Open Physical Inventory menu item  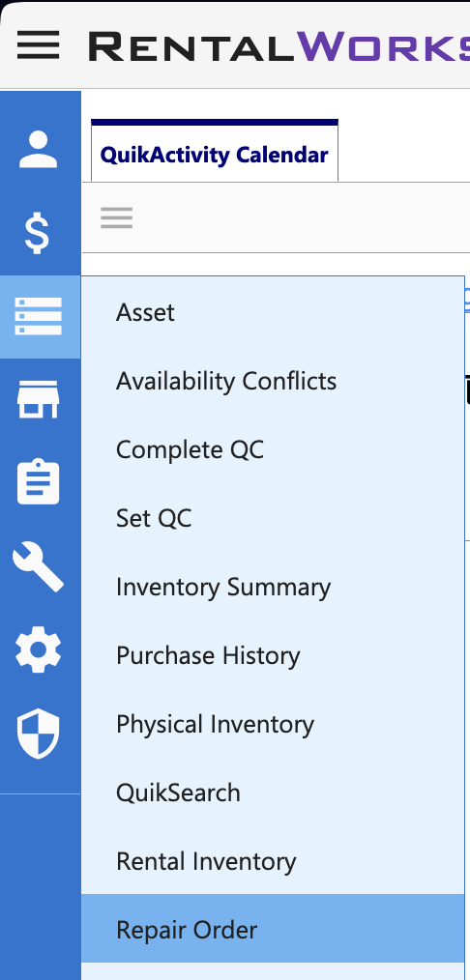click(273, 724)
